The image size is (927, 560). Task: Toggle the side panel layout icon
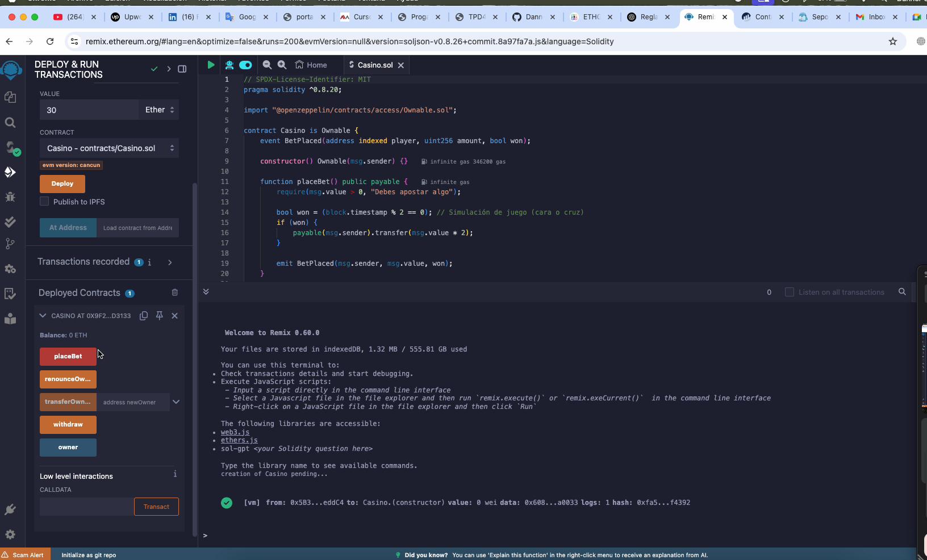182,69
